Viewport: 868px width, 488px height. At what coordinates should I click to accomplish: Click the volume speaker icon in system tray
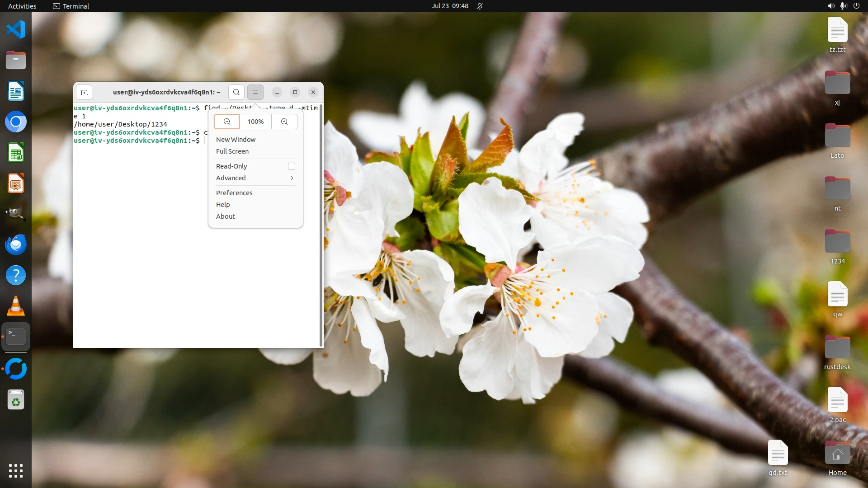(831, 6)
